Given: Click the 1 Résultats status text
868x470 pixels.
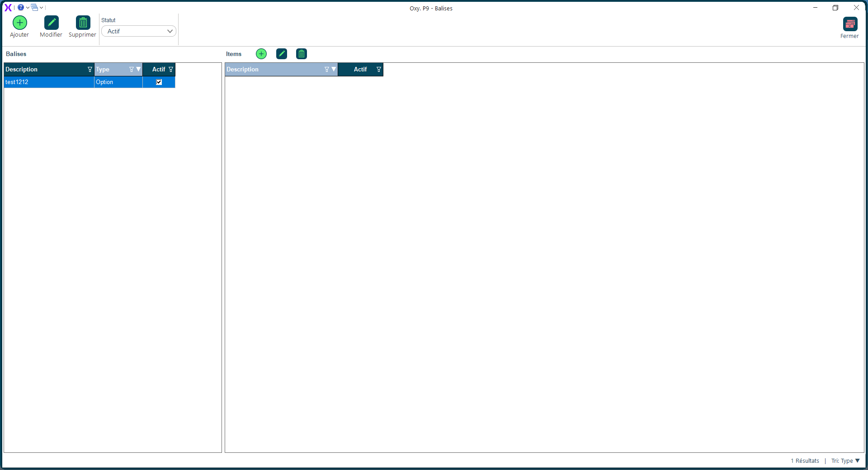Looking at the screenshot, I should pos(805,461).
